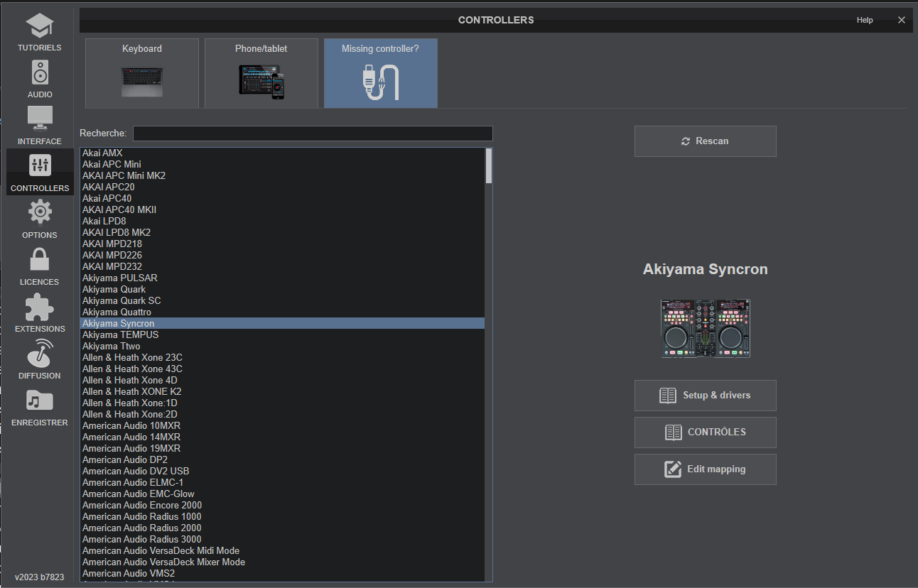Screen dimensions: 918x588
Task: Open Options gear icon
Action: [x=40, y=212]
